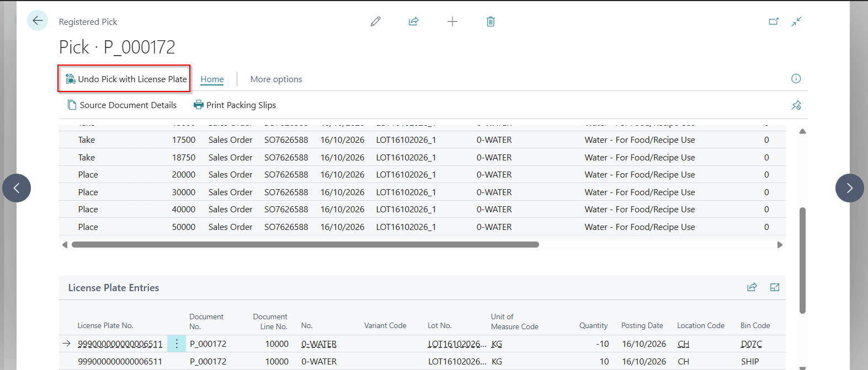Screen dimensions: 868x370
Task: Open lot number link in first entry row
Action: click(x=457, y=344)
